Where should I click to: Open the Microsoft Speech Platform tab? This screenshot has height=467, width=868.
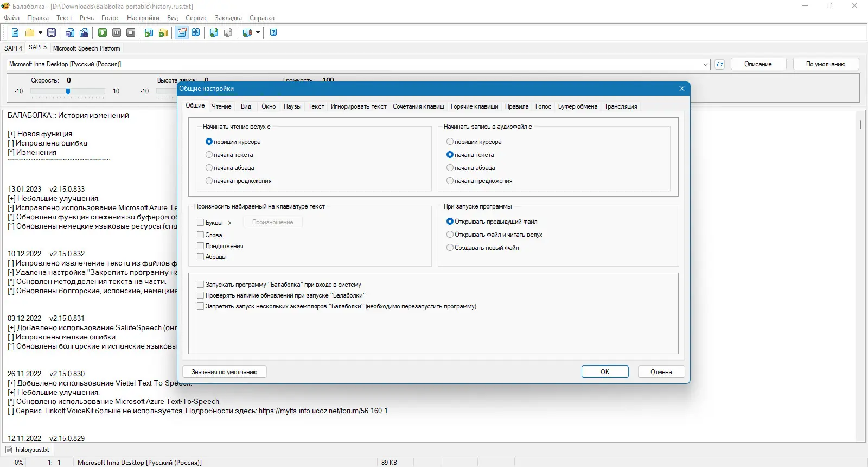[87, 48]
